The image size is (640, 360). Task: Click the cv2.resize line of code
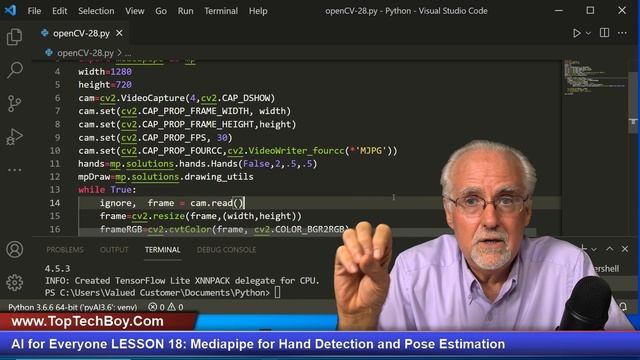point(200,216)
